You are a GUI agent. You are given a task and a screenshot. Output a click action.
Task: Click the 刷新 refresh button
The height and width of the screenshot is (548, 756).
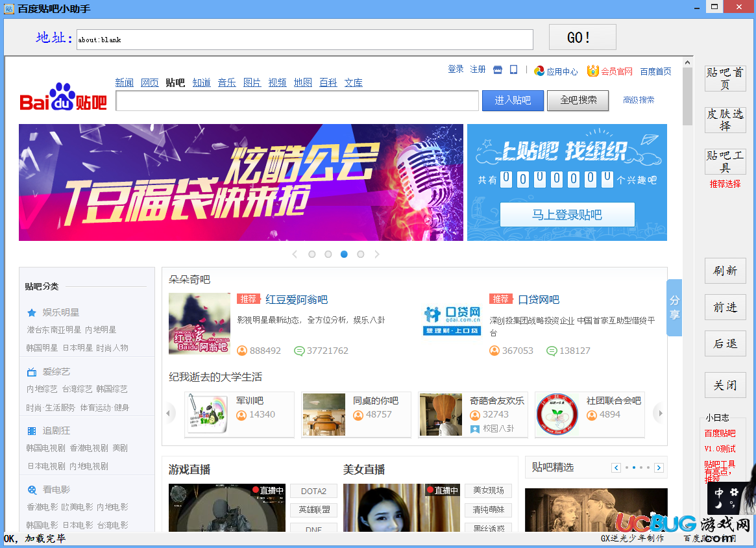725,271
